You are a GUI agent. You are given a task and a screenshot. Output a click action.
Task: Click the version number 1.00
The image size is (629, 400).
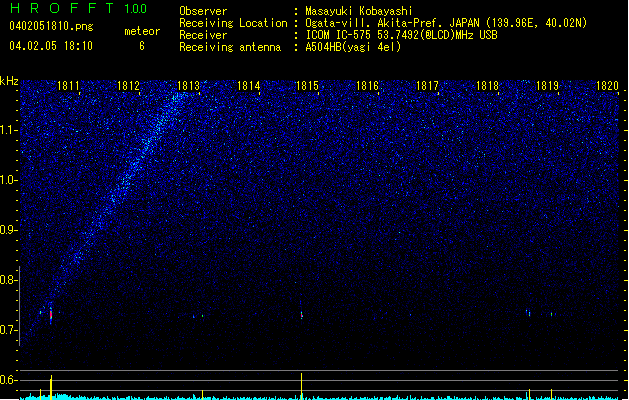[x=136, y=9]
